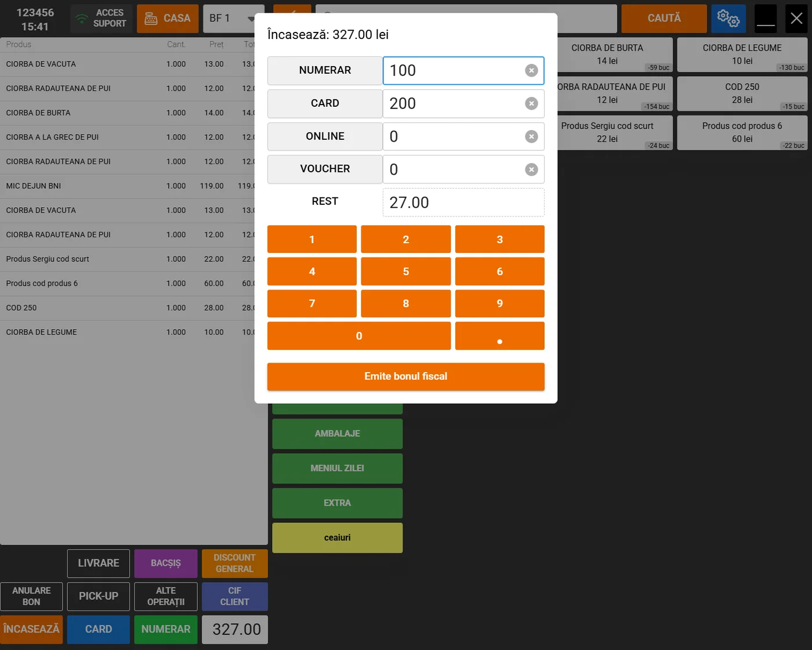Viewport: 812px width, 650px height.
Task: Clear the VOUCHER amount field
Action: [x=531, y=169]
